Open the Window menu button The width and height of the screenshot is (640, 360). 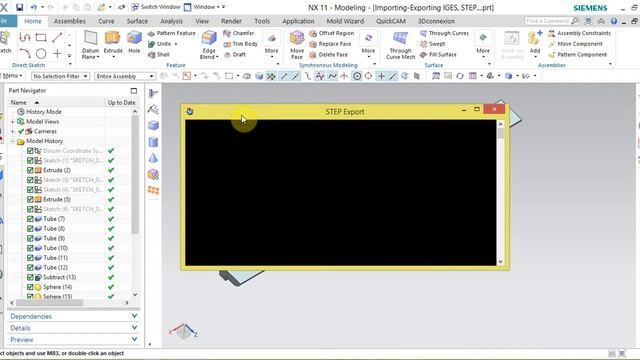tap(204, 7)
